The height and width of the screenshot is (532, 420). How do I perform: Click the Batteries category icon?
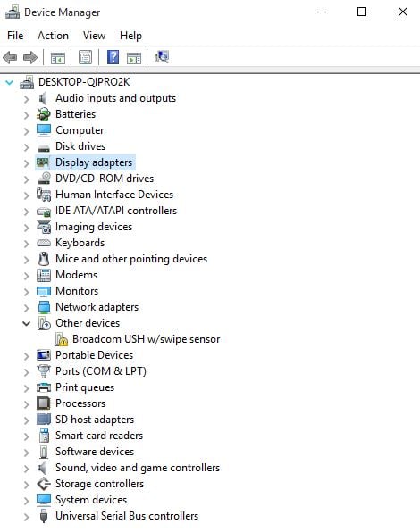coord(44,114)
